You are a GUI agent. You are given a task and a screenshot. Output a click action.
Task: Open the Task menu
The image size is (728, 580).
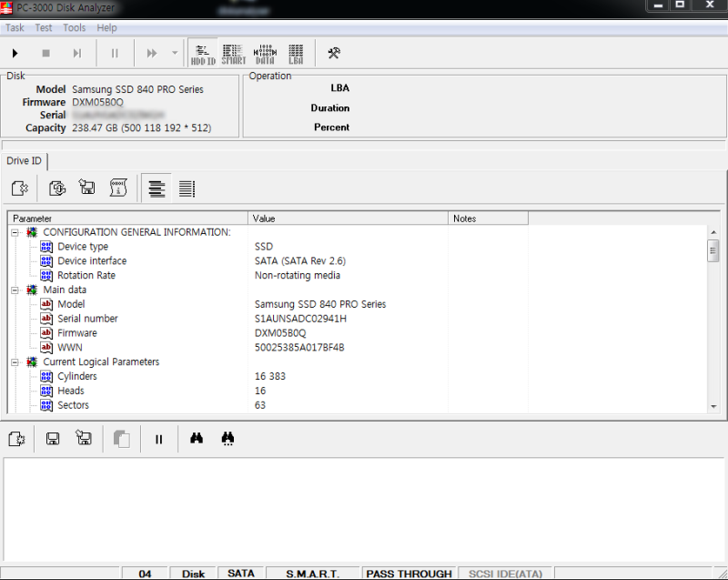click(x=15, y=28)
